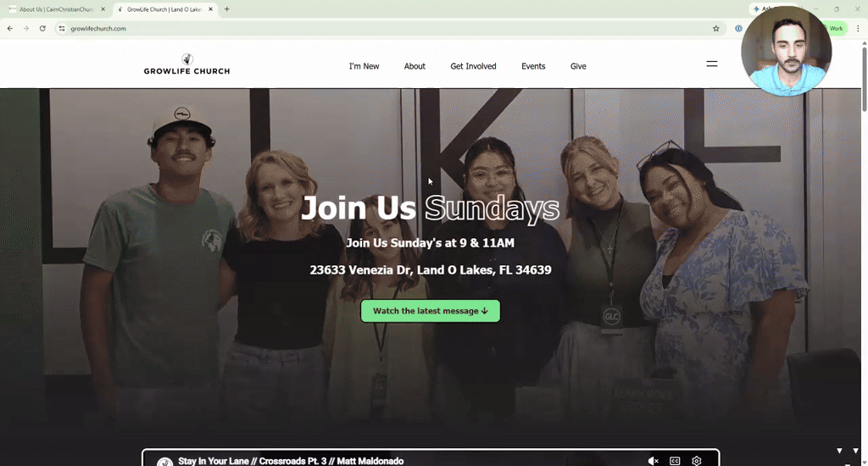Open the Chrome three-dot menu

click(x=858, y=28)
